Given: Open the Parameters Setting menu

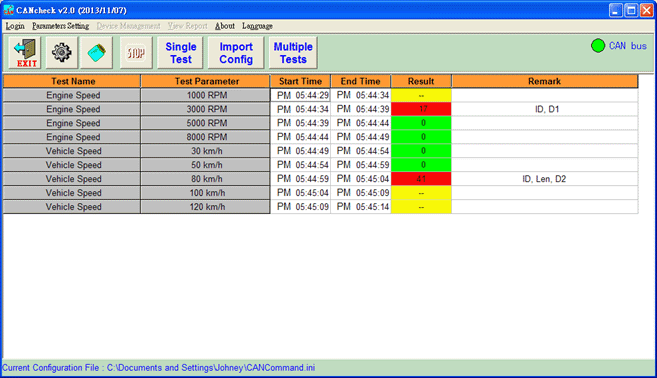Looking at the screenshot, I should click(x=60, y=26).
